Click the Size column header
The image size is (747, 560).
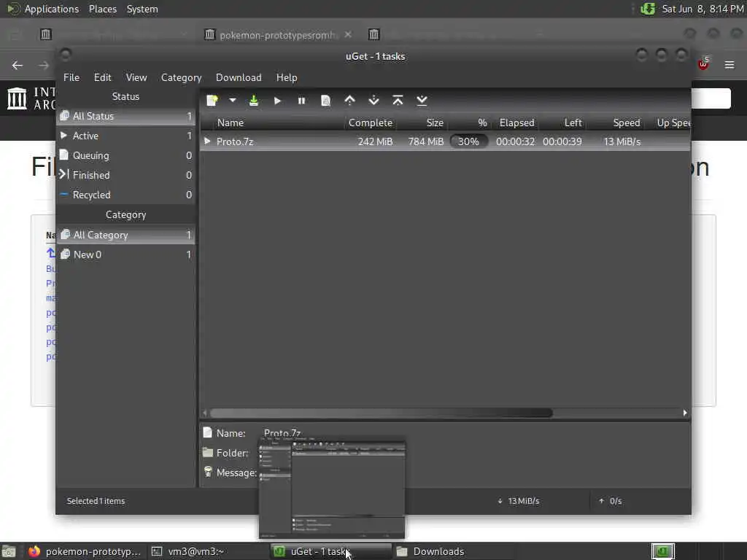[423, 122]
